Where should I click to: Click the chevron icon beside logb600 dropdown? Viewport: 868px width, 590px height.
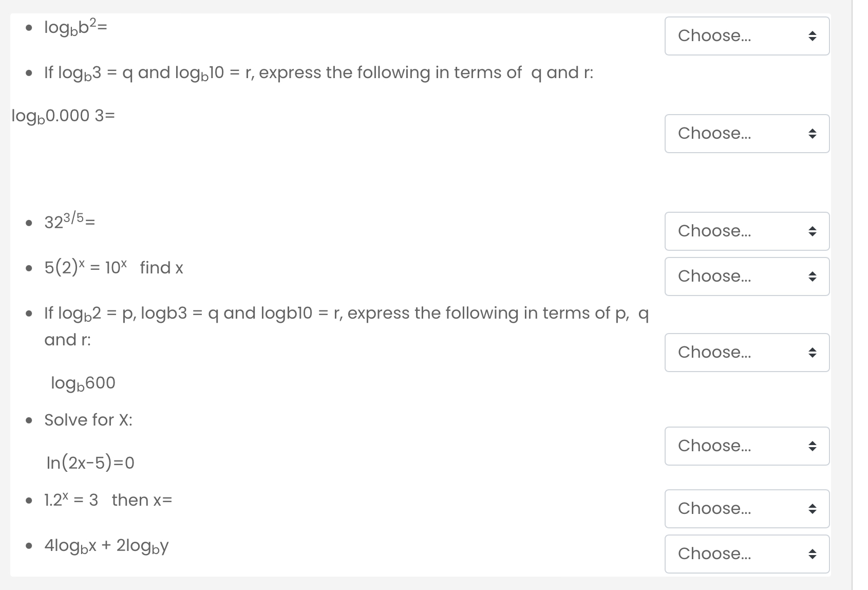[812, 353]
